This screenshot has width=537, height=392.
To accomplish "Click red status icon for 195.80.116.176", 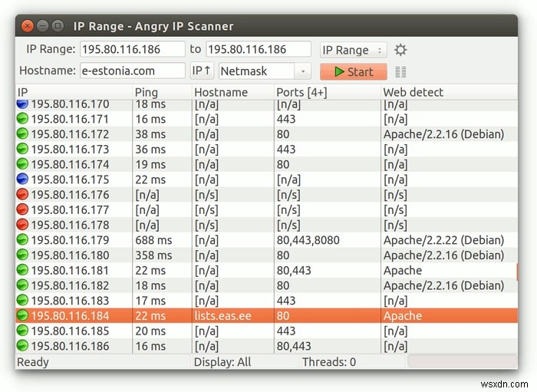I will point(22,194).
